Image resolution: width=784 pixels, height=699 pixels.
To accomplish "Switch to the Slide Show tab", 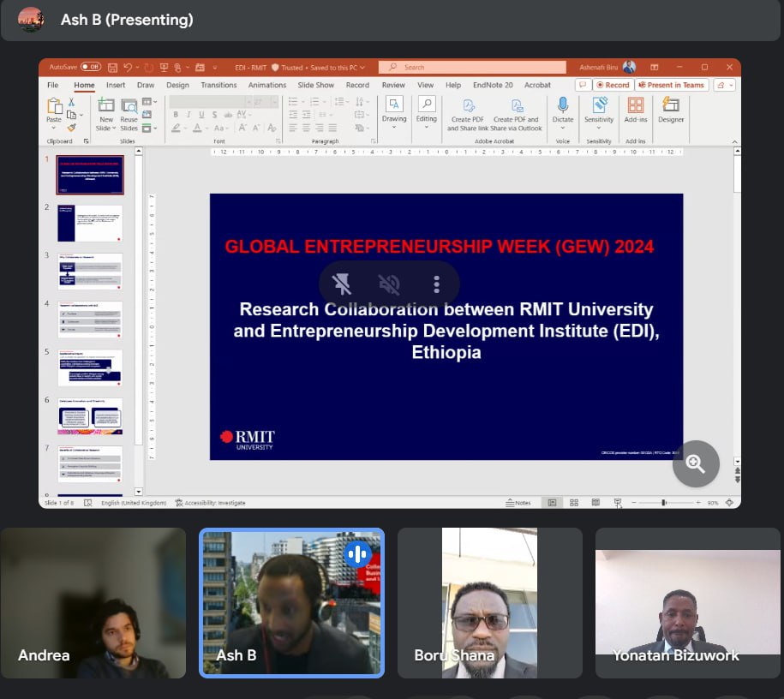I will click(x=315, y=85).
